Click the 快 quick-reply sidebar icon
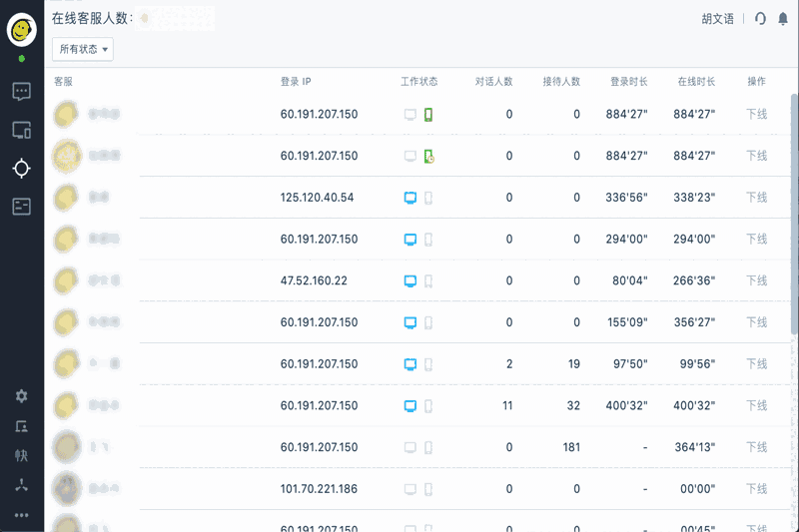This screenshot has height=532, width=799. (x=21, y=456)
